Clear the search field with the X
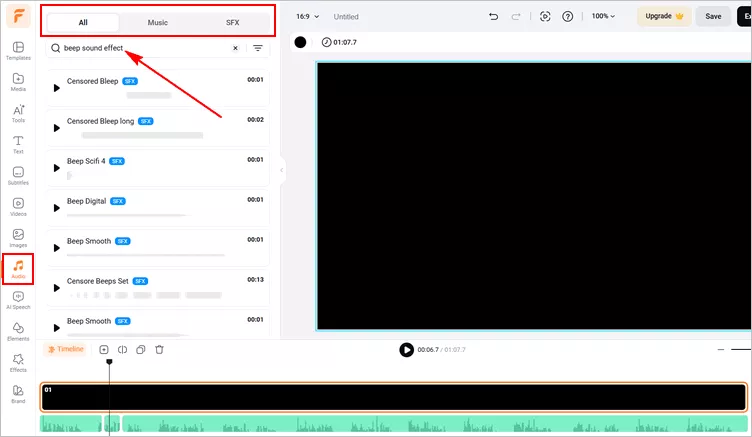This screenshot has width=752, height=437. pos(235,48)
